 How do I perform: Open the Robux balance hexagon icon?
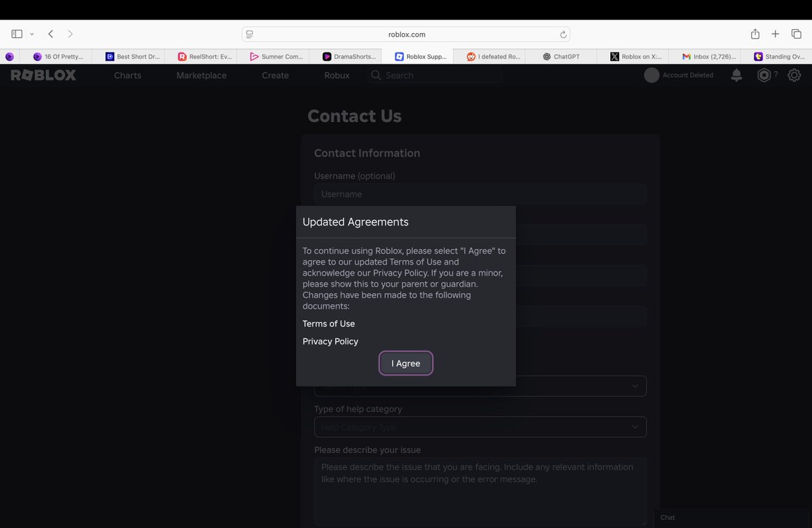(x=764, y=75)
